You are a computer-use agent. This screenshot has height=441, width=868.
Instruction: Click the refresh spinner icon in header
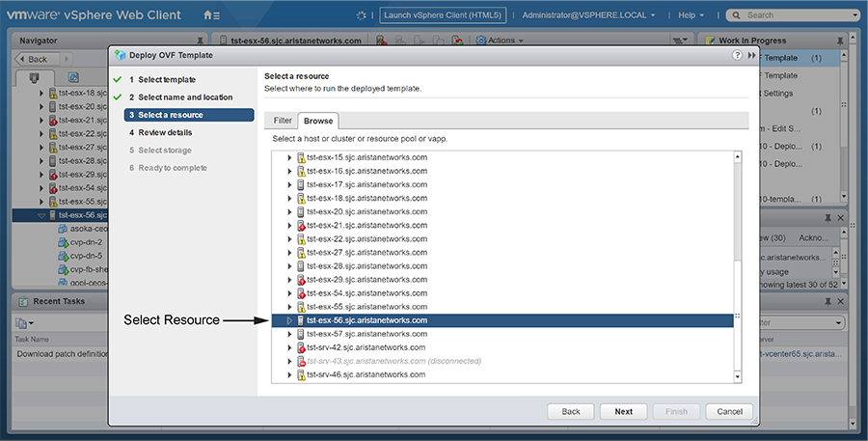click(x=361, y=15)
